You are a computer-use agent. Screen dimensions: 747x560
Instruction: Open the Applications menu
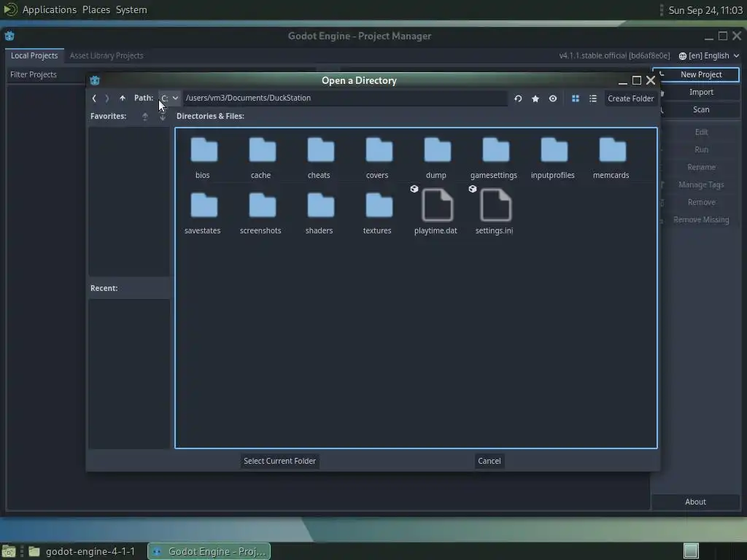coord(49,9)
